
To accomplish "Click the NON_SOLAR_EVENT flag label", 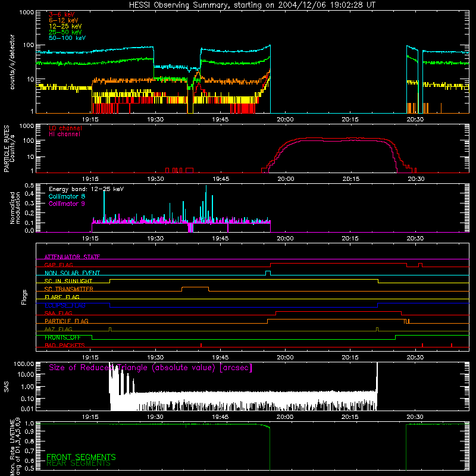I will pyautogui.click(x=72, y=273).
